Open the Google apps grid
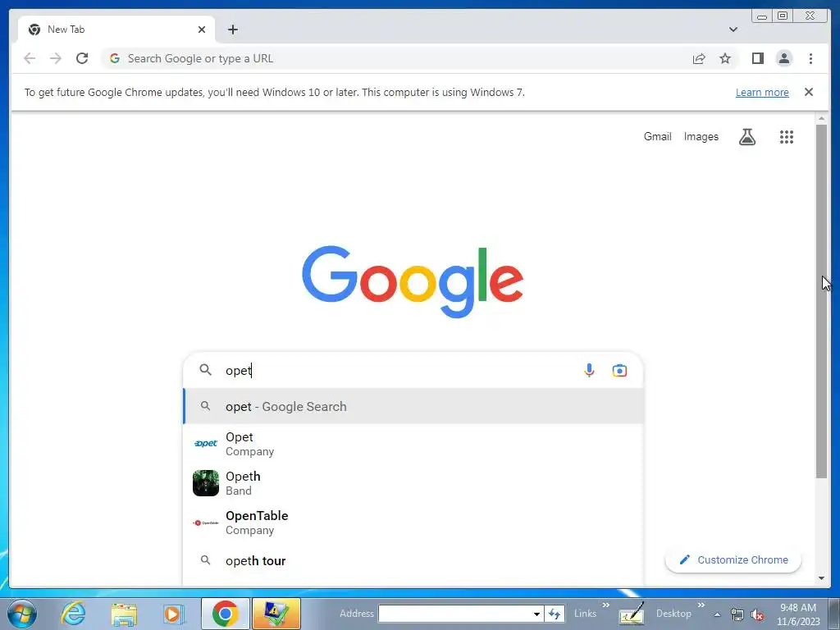Viewport: 840px width, 630px height. (787, 137)
